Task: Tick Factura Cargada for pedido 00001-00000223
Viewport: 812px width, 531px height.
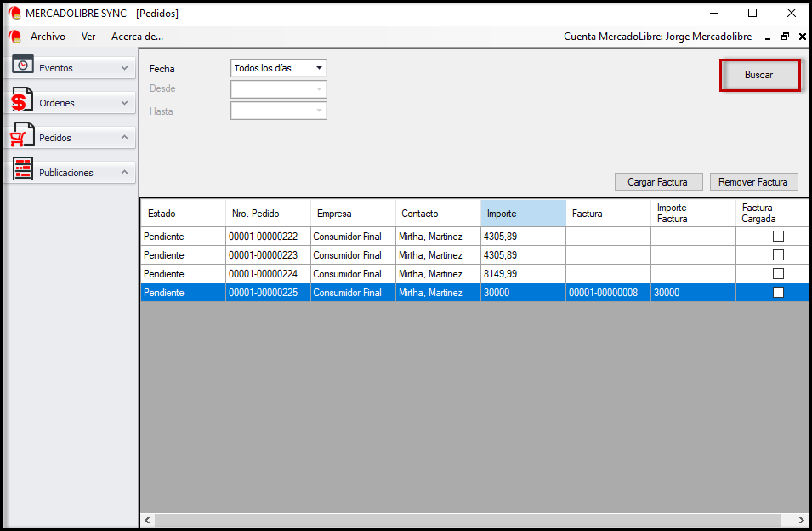Action: [x=778, y=255]
